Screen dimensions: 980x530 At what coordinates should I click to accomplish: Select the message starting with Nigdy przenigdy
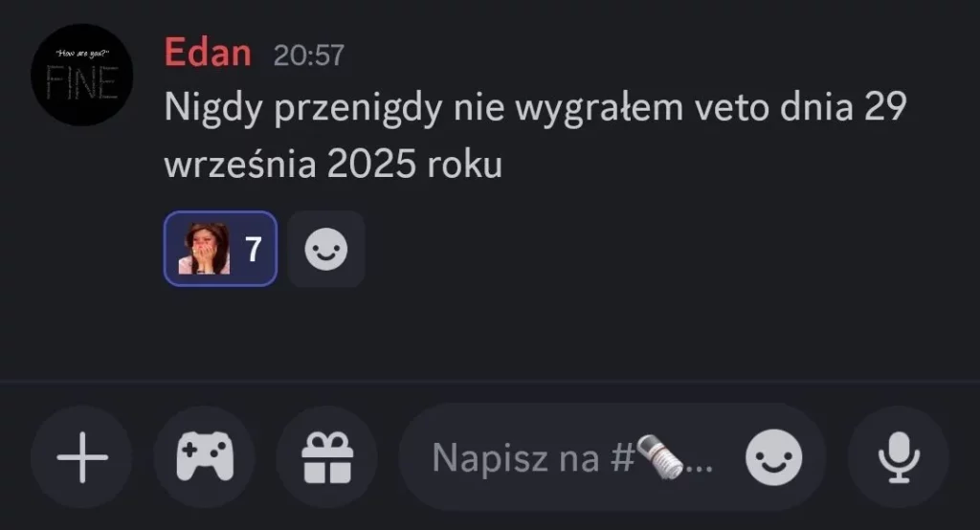point(535,135)
